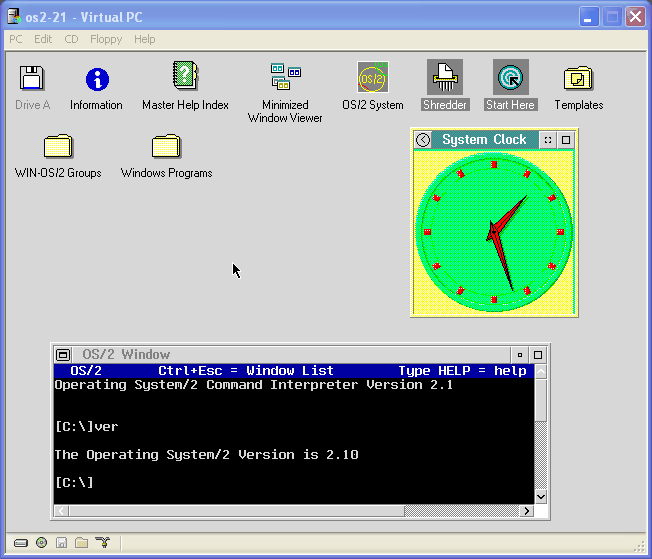Image resolution: width=652 pixels, height=559 pixels.
Task: Open Master Help Index book icon
Action: (x=185, y=76)
